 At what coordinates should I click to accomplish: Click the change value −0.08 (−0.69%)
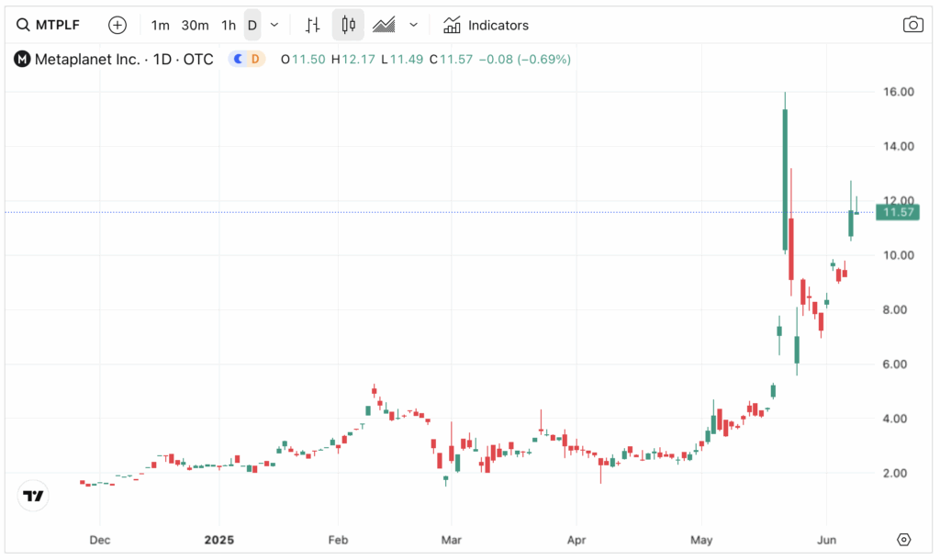pyautogui.click(x=524, y=60)
